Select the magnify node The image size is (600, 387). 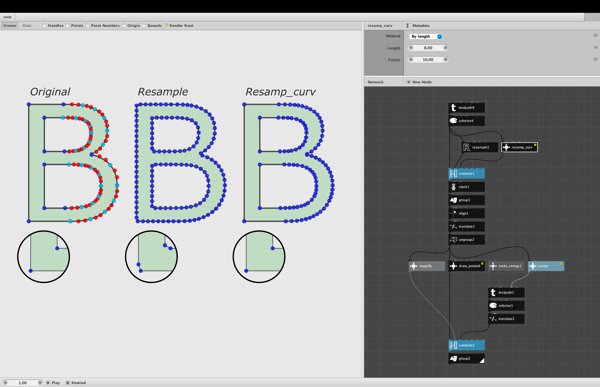click(427, 266)
